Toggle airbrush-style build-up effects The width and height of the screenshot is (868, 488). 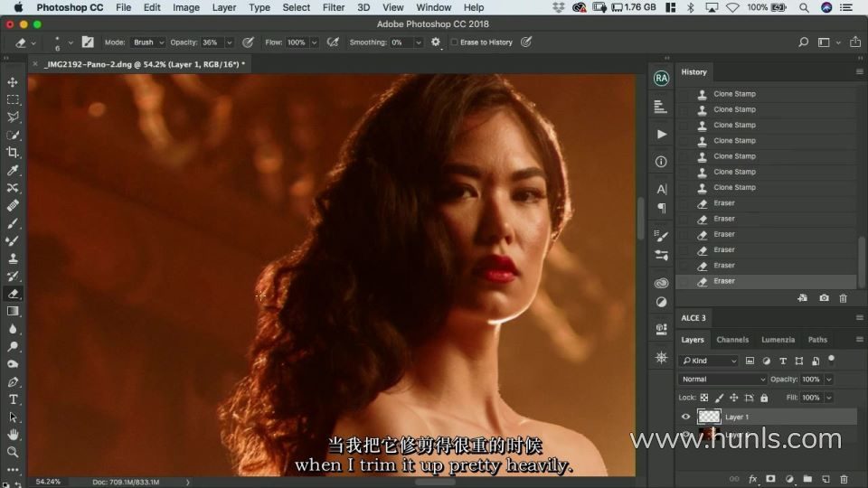tap(333, 42)
